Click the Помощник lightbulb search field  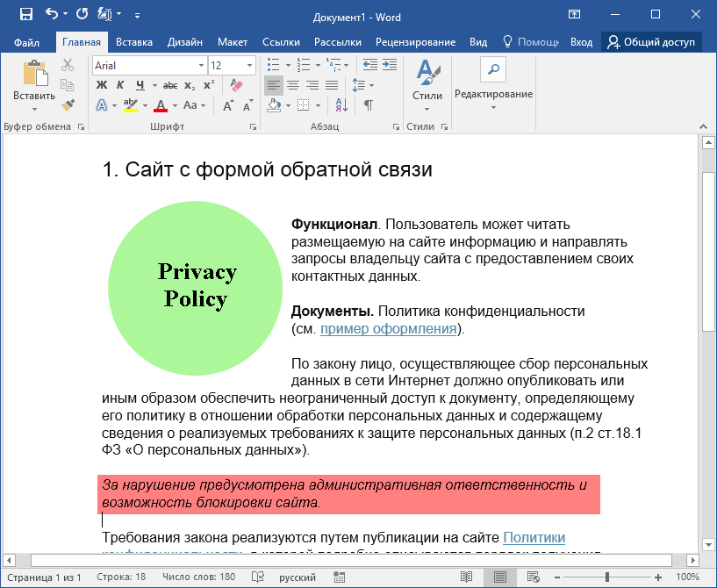(530, 42)
